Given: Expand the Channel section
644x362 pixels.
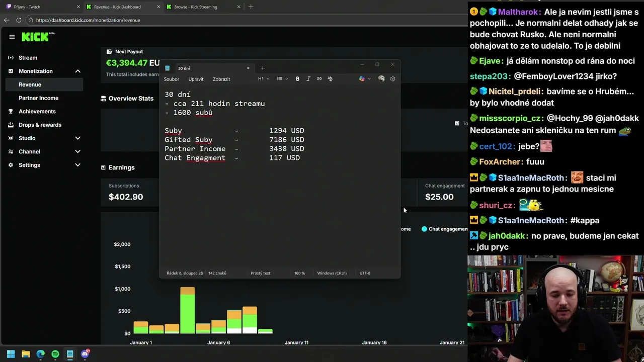Looking at the screenshot, I should point(77,152).
